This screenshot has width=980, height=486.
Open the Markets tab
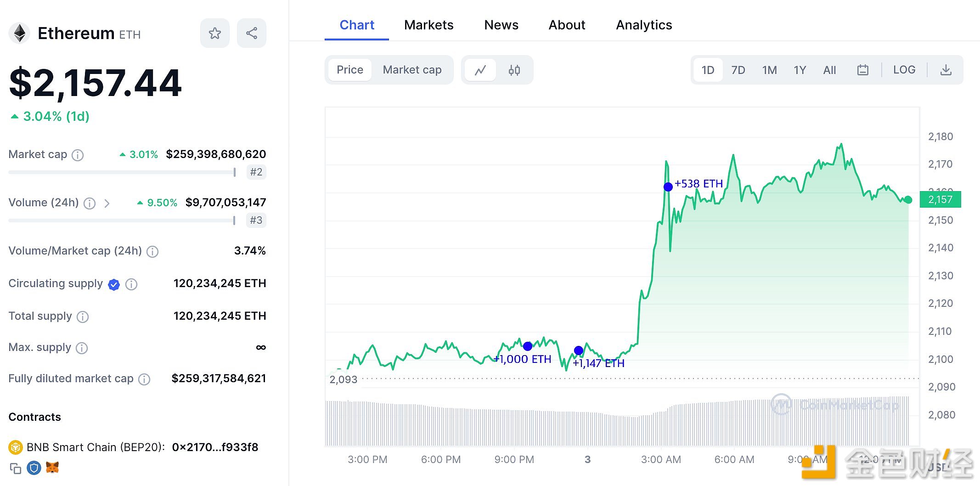[x=428, y=25]
